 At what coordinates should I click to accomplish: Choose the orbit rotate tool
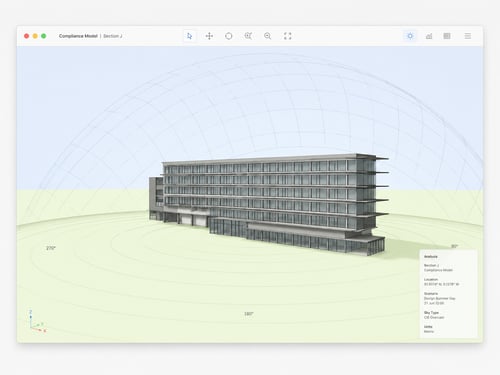coord(229,36)
